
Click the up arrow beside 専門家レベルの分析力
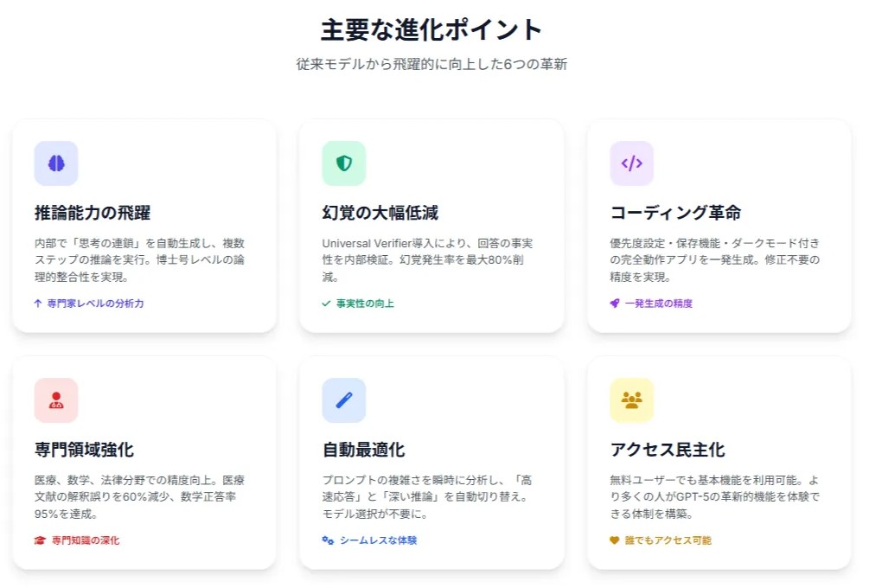pyautogui.click(x=38, y=304)
